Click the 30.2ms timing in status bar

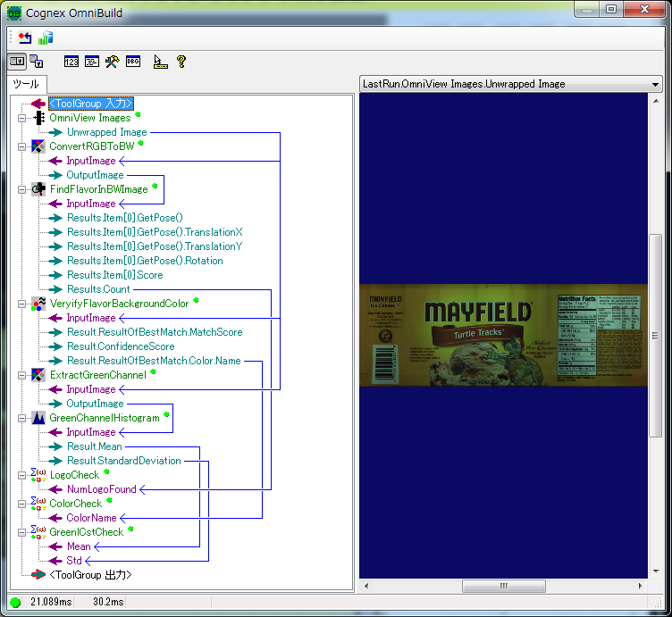tap(108, 602)
